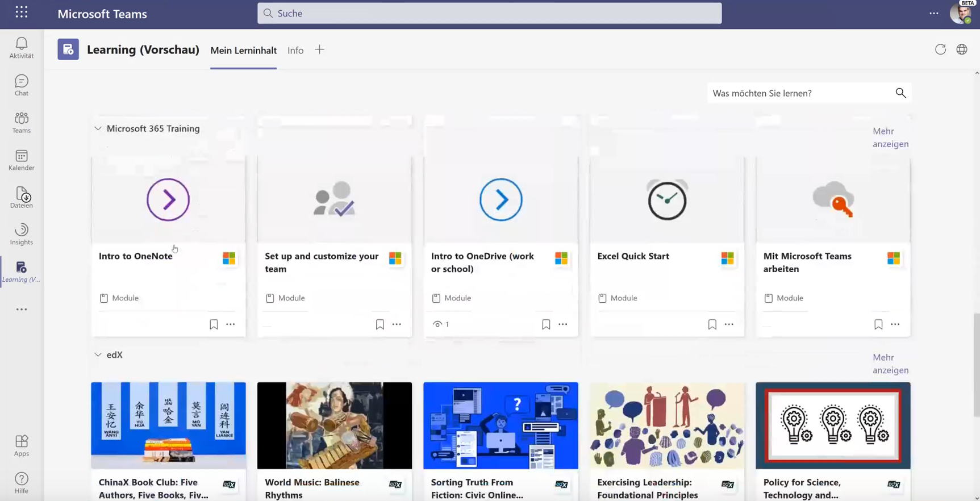
Task: Open the app launcher waffle icon
Action: (x=22, y=12)
